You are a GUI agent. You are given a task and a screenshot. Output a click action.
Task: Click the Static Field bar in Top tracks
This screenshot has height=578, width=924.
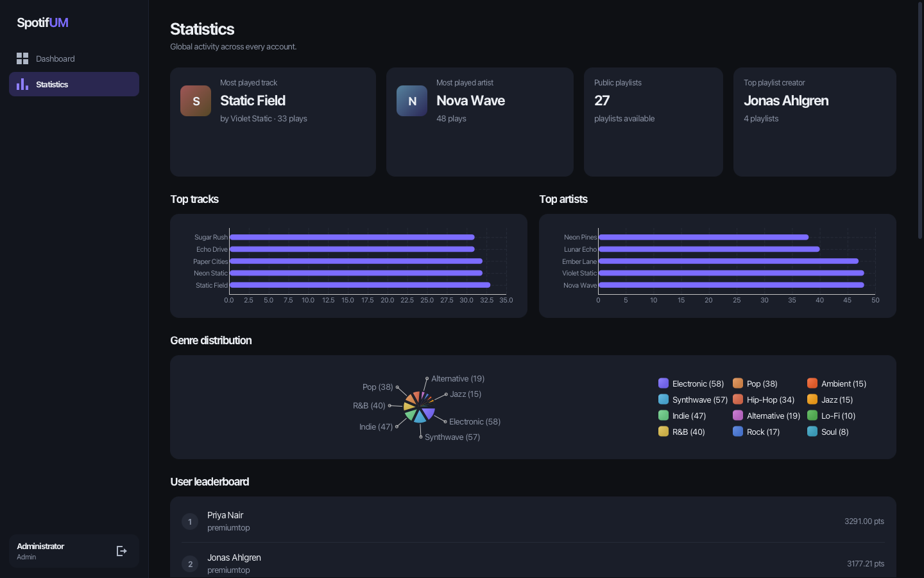coord(359,285)
